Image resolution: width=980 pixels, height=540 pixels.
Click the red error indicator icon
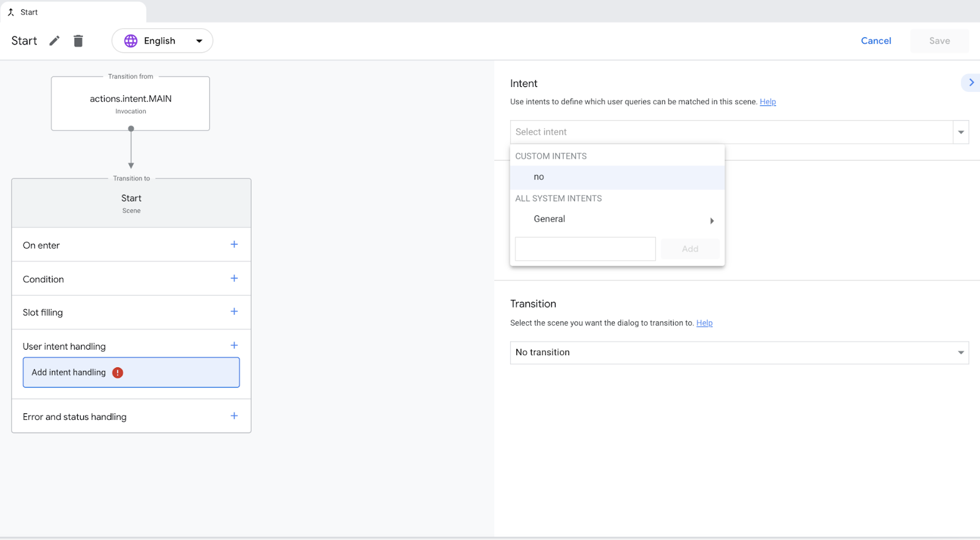click(x=118, y=373)
